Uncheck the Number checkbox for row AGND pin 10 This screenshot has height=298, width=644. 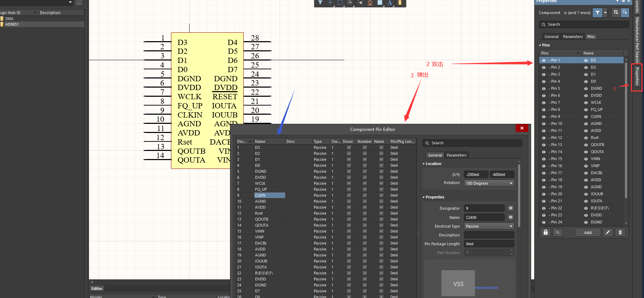pos(365,201)
